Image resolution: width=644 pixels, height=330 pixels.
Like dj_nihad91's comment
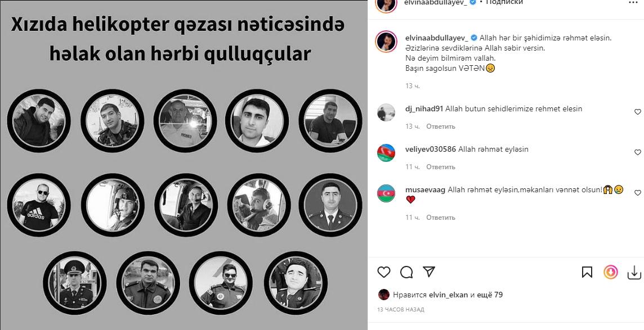pyautogui.click(x=637, y=111)
